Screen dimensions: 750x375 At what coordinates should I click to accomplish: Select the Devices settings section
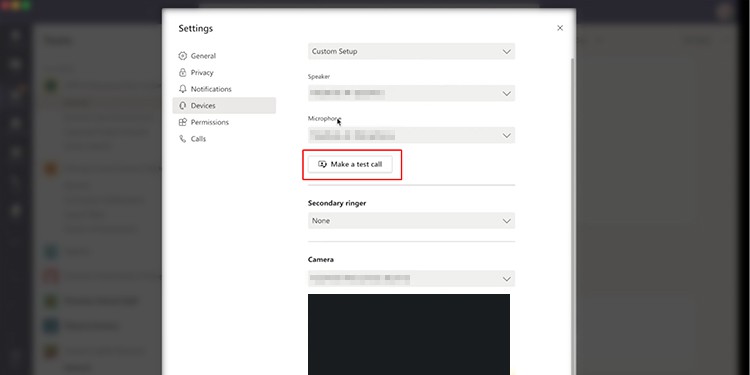click(x=224, y=106)
